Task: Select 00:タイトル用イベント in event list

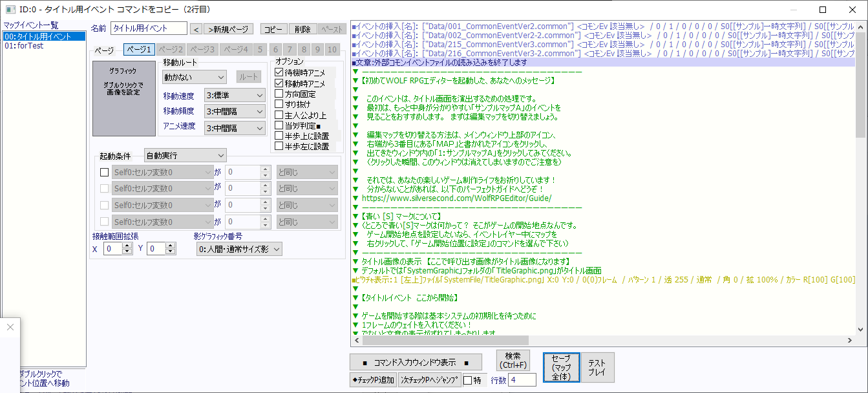Action: (x=44, y=37)
